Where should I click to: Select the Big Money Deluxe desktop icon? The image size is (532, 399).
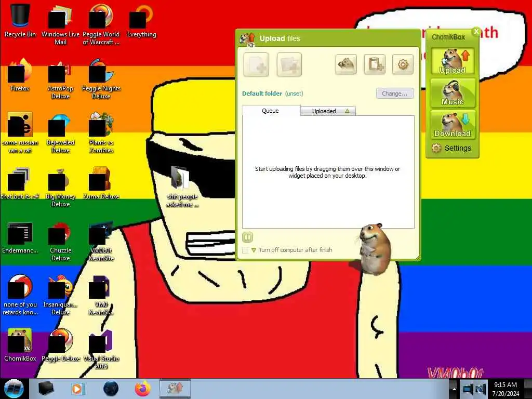[x=60, y=187]
